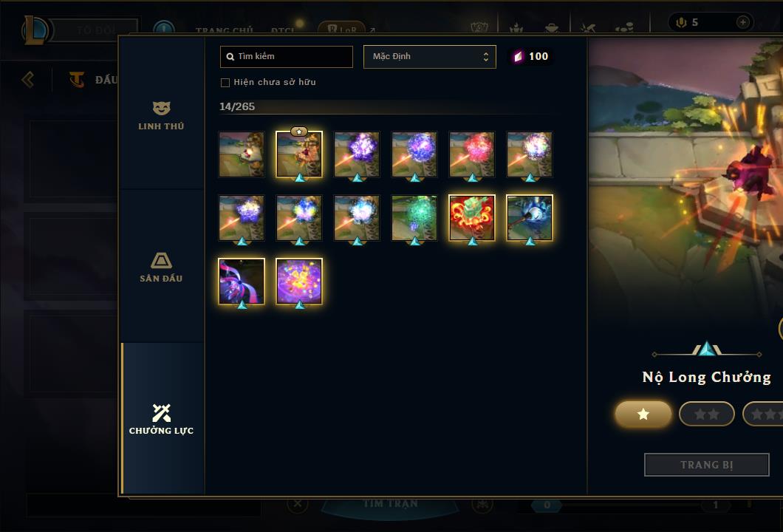Open the Mặc Định sort dropdown
The width and height of the screenshot is (783, 532).
coord(429,56)
